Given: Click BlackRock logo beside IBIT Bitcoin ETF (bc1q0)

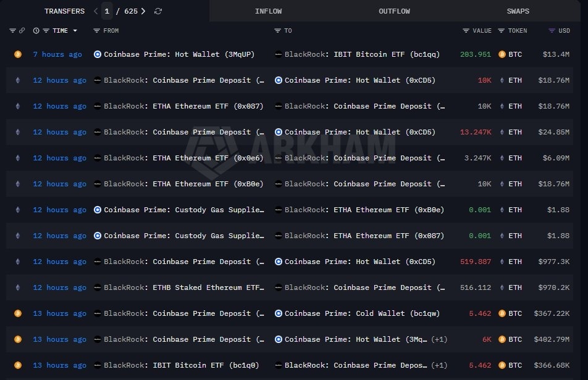Looking at the screenshot, I should pos(98,365).
